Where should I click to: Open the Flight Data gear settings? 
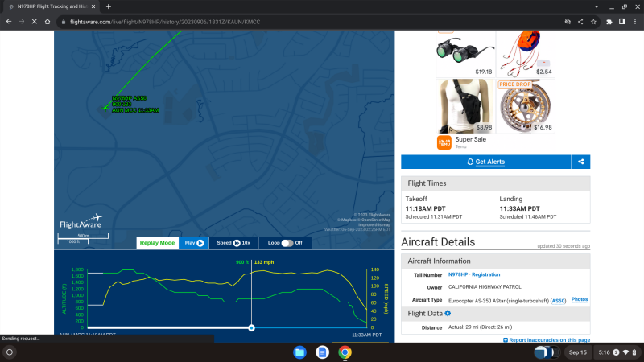pos(448,313)
